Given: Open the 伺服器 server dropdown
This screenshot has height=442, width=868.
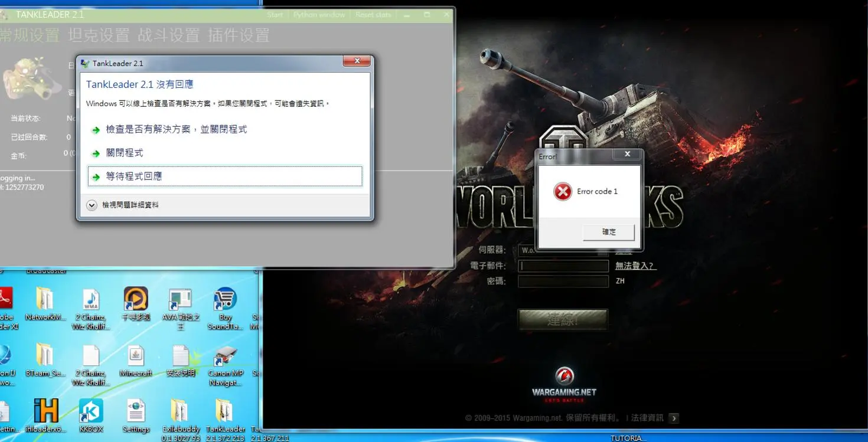Looking at the screenshot, I should (x=563, y=250).
